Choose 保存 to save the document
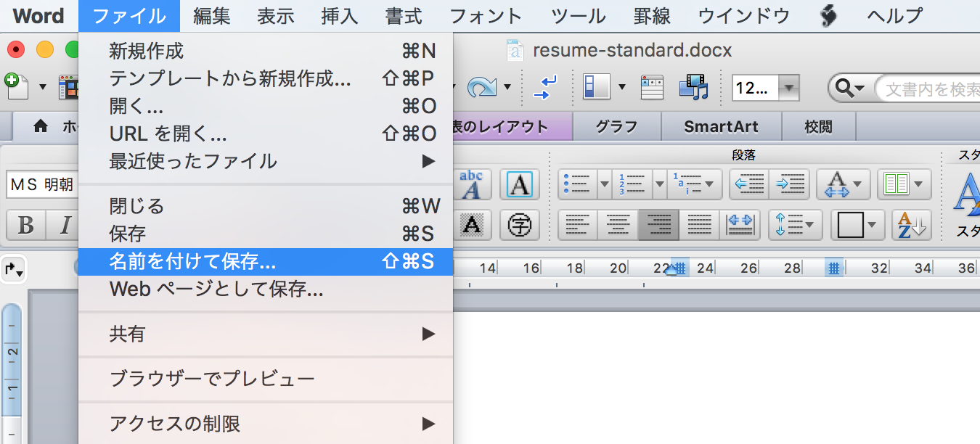This screenshot has width=980, height=444. (265, 234)
